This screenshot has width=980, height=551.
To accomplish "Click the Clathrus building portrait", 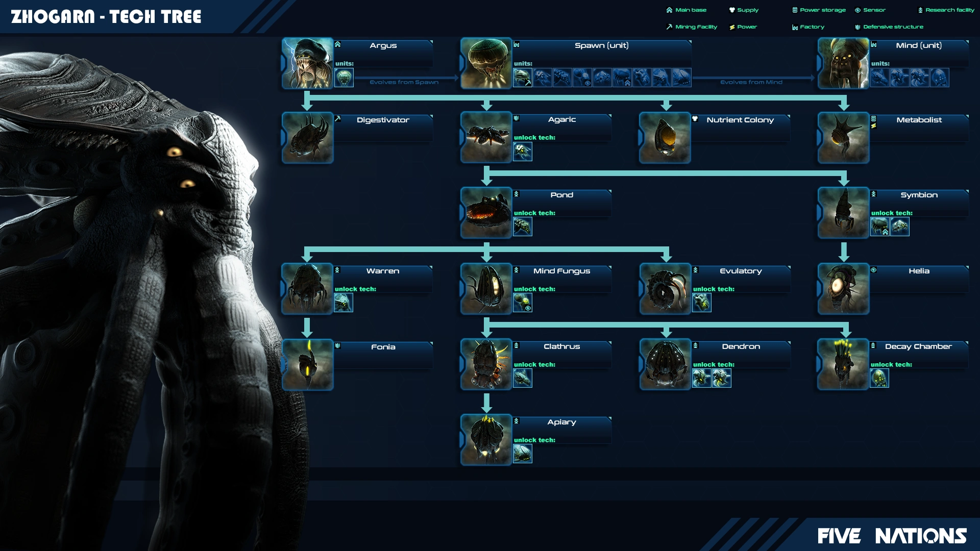I will [x=486, y=364].
